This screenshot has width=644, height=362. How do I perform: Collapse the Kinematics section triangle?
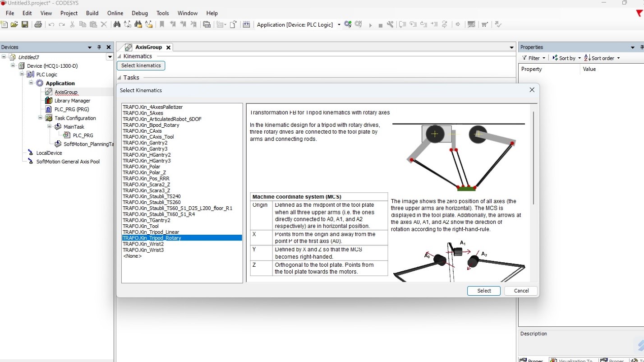[x=120, y=56]
